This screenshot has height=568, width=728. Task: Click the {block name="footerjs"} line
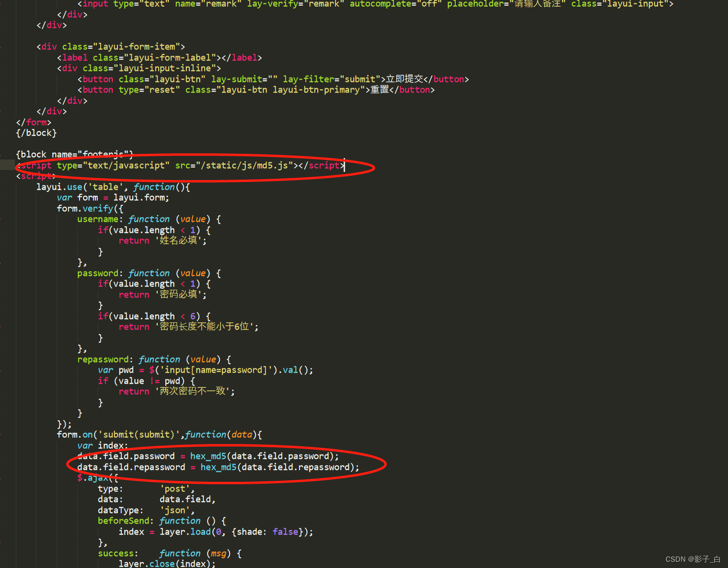pos(74,154)
